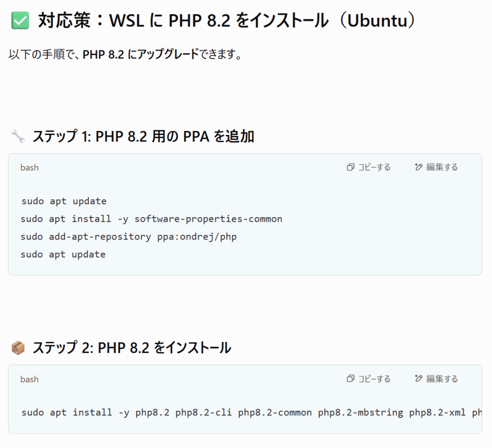Viewport: 492px width, 448px height.
Task: Click the green checkmark emoji in the heading
Action: 20,20
